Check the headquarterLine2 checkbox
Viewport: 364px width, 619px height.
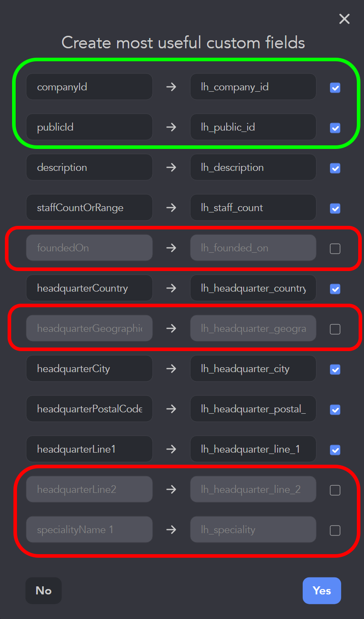point(335,490)
